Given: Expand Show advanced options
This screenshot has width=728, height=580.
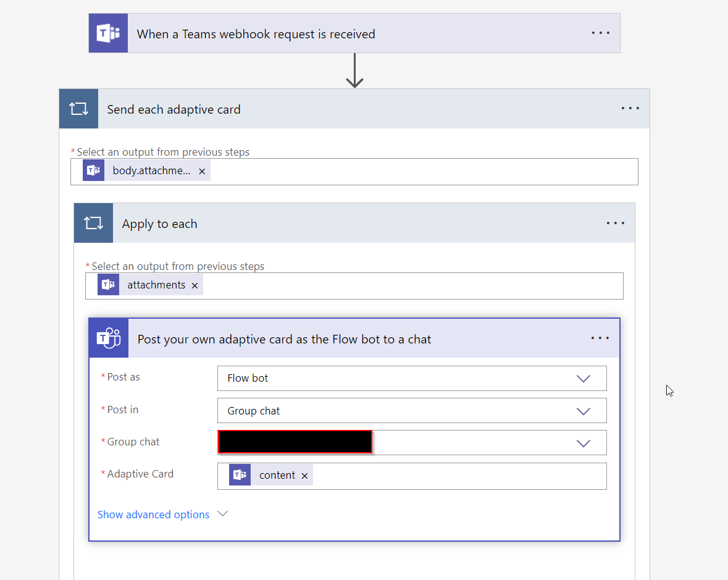Looking at the screenshot, I should 153,515.
